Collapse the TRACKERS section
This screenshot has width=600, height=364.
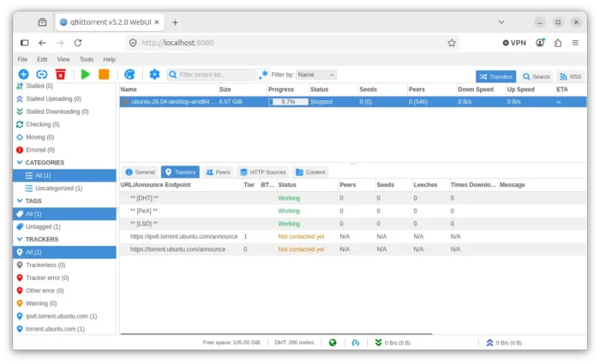tap(20, 239)
